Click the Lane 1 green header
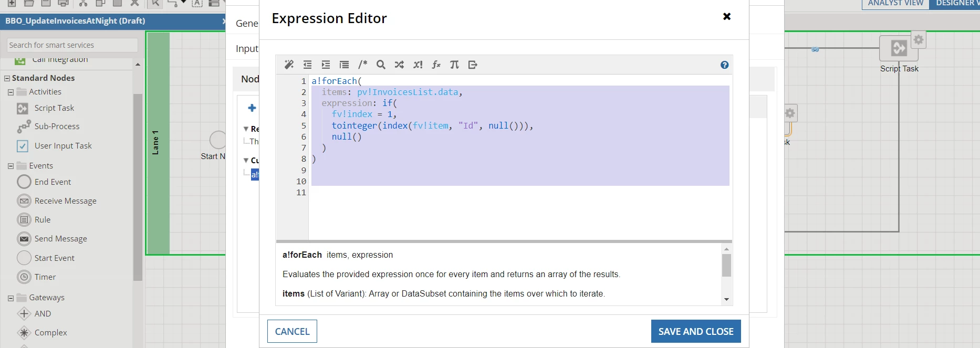 click(x=158, y=143)
